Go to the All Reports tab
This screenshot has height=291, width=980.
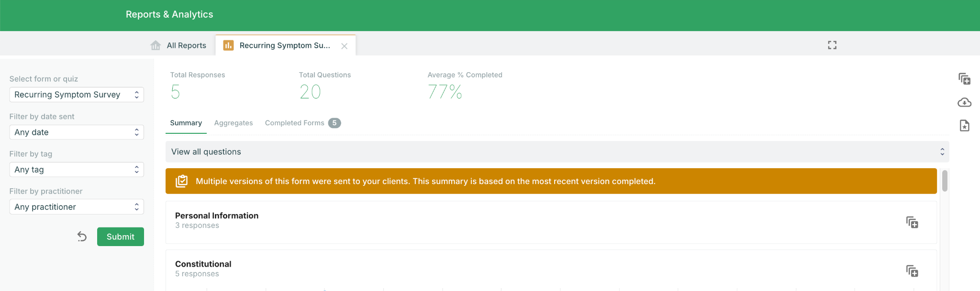coord(186,45)
